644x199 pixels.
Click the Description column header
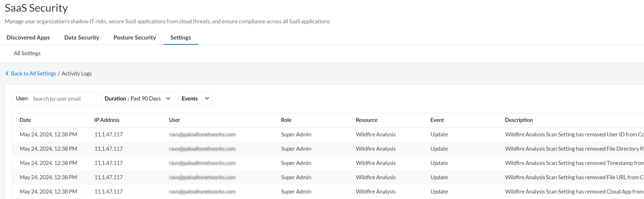click(x=518, y=120)
